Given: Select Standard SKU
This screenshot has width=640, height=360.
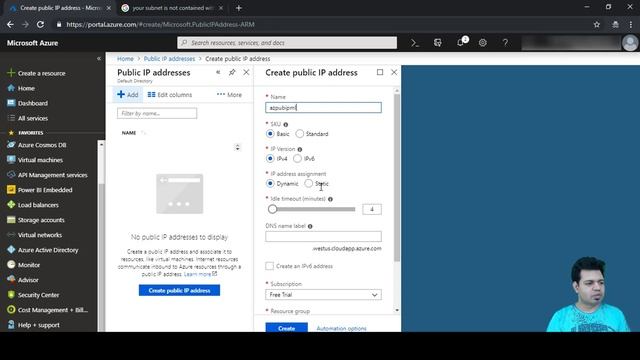Looking at the screenshot, I should (x=300, y=133).
